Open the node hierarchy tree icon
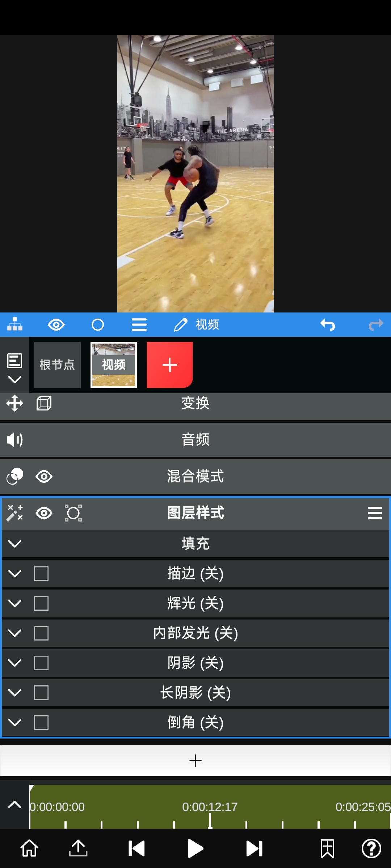Screen dimensions: 391x868 point(15,324)
